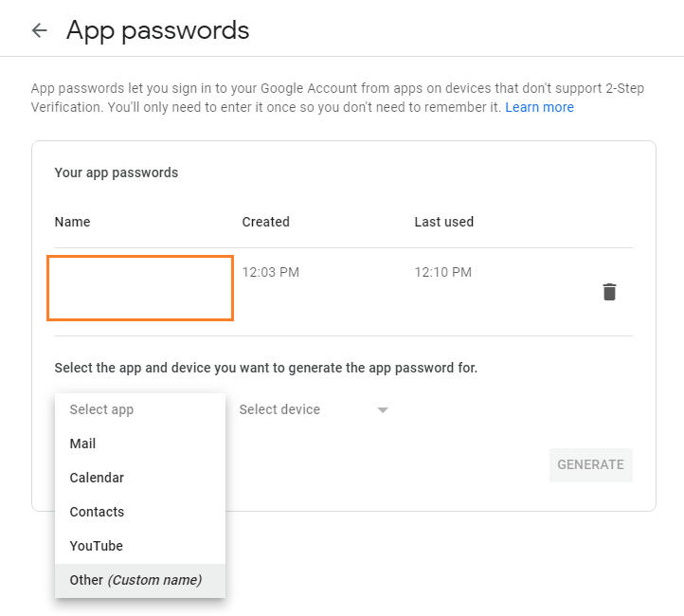Image resolution: width=684 pixels, height=616 pixels.
Task: Click the Your app passwords heading
Action: (x=116, y=172)
